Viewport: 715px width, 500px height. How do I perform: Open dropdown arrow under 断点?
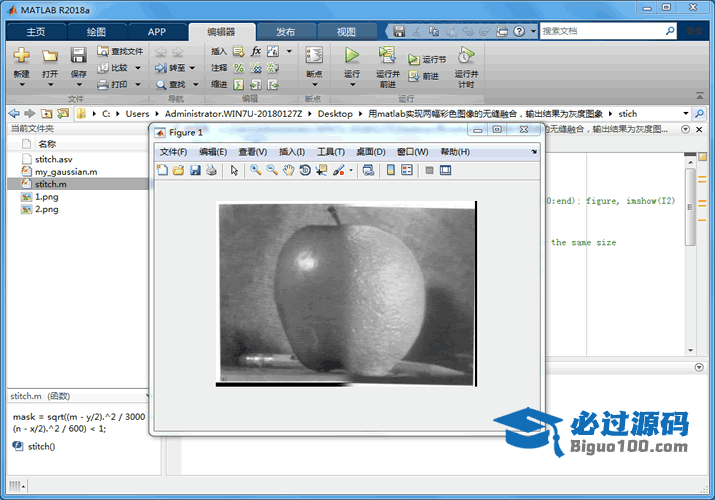coord(314,85)
